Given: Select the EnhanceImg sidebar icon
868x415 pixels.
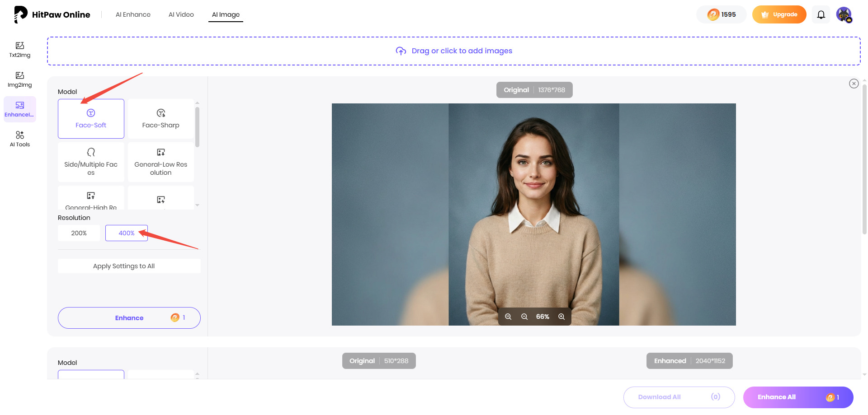Looking at the screenshot, I should [19, 108].
